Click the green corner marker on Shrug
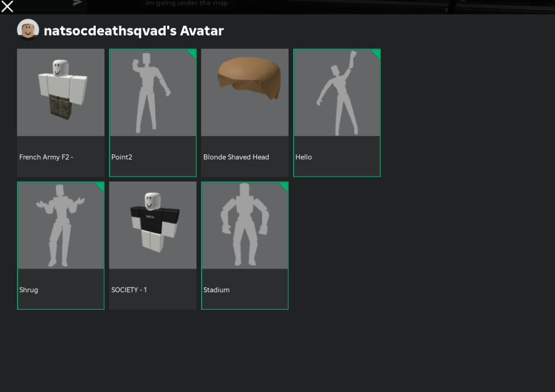Viewport: 555px width, 392px height. 100,186
